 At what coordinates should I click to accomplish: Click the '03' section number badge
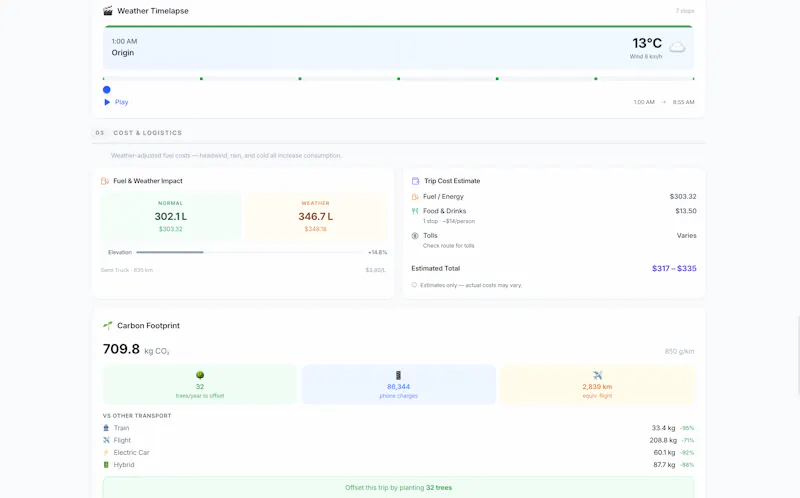[99, 133]
